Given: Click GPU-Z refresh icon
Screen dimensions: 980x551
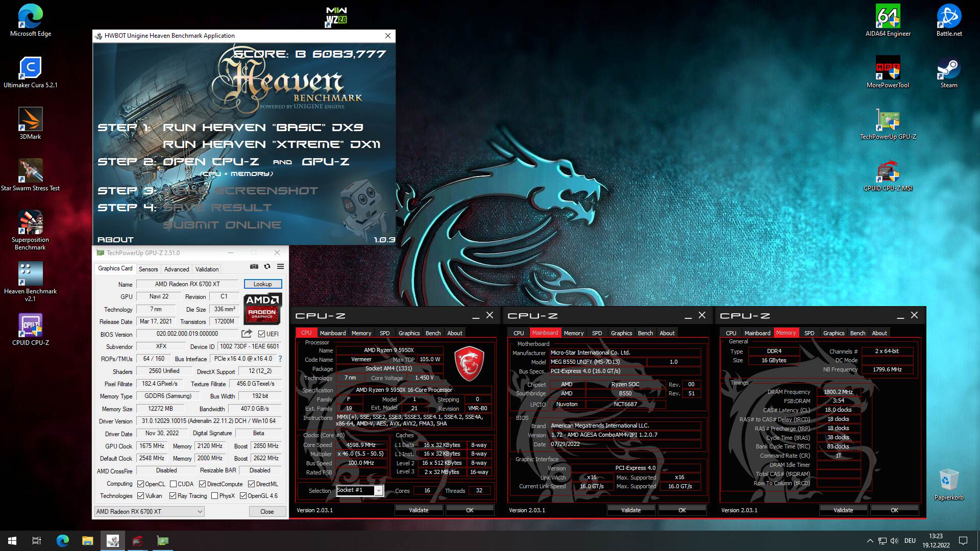Looking at the screenshot, I should (267, 266).
